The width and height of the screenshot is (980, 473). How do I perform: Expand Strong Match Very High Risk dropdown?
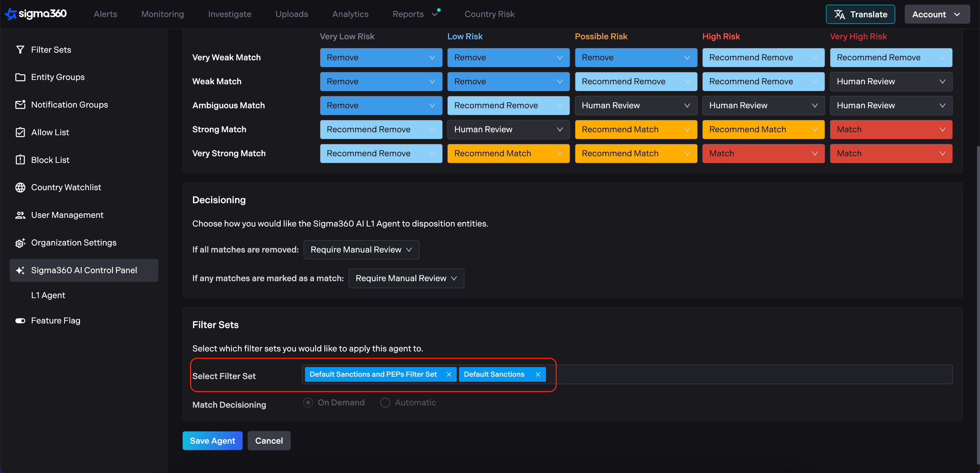coord(891,129)
